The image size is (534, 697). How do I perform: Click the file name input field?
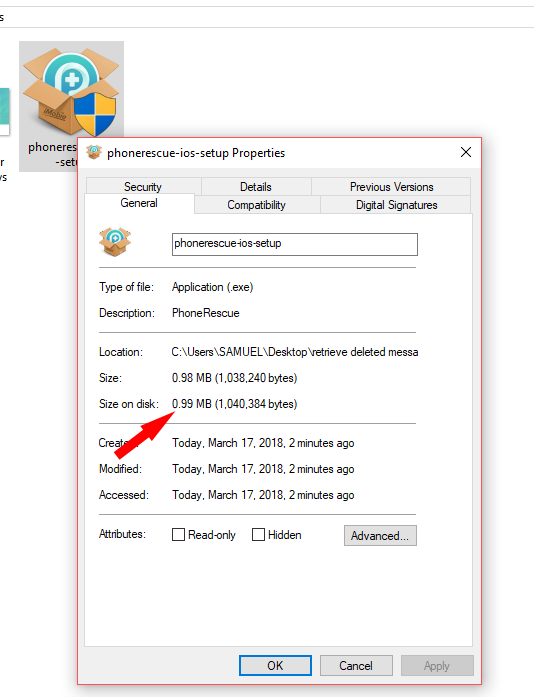[x=294, y=244]
